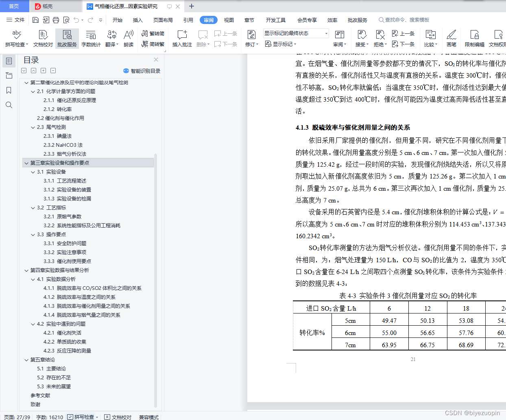Image resolution: width=506 pixels, height=420 pixels.
Task: Open the document proofreading (文档校对) tool
Action: tap(43, 39)
